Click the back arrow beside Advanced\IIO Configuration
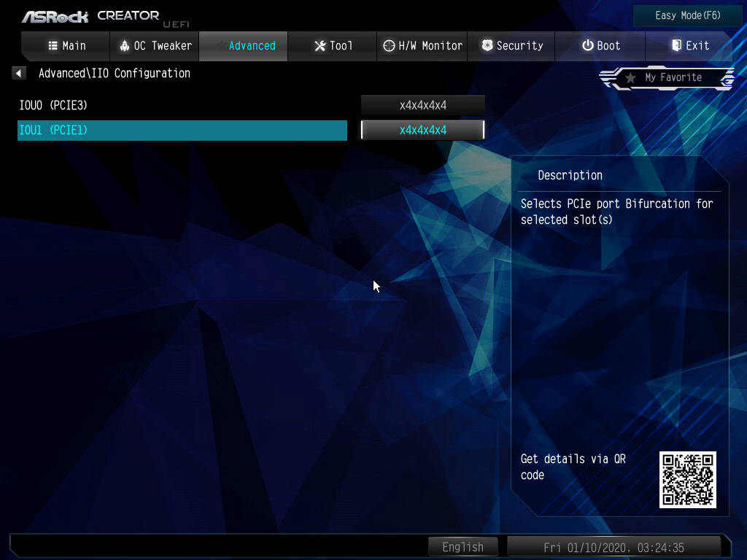 click(19, 73)
